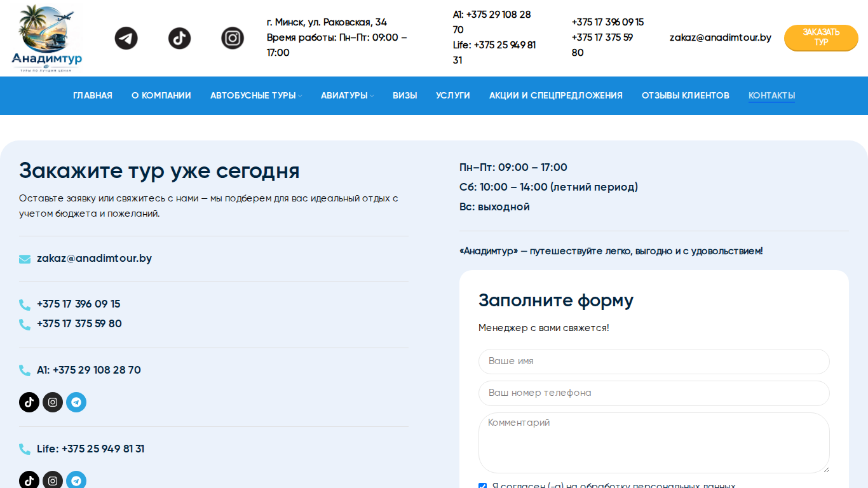868x488 pixels.
Task: Expand the Автобусные туры dropdown arrow
Action: coord(300,96)
